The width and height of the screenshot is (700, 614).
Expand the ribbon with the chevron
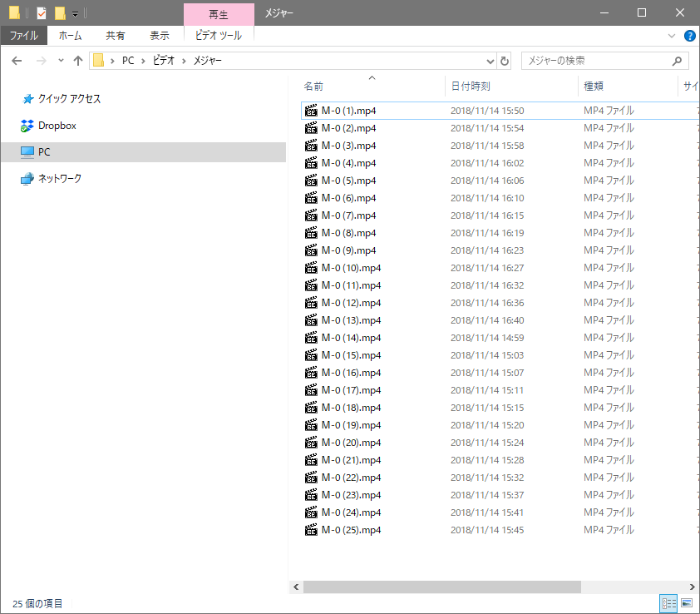[672, 36]
